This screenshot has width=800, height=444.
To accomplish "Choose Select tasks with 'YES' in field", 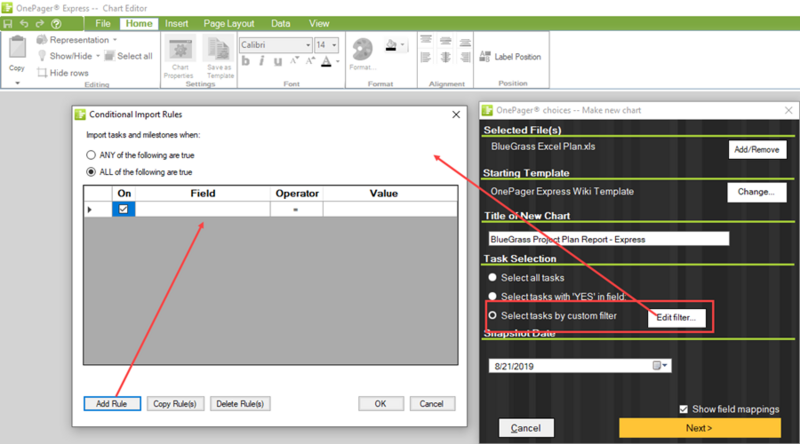I will click(x=492, y=296).
